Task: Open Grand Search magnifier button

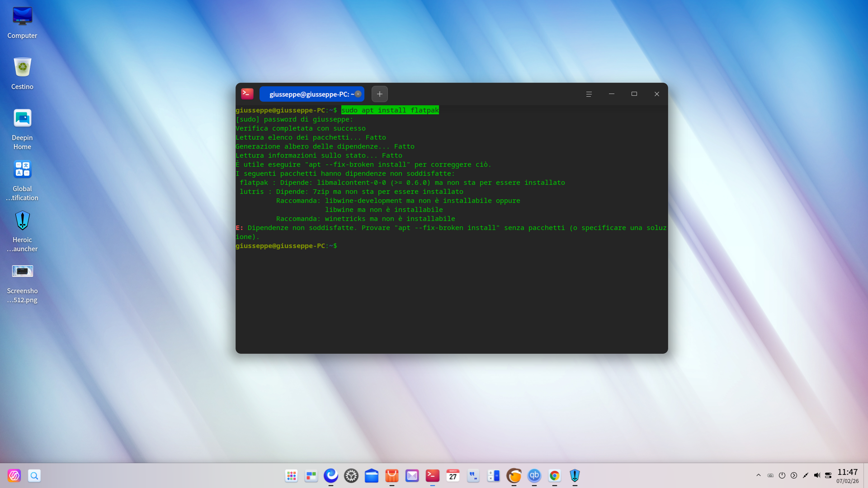Action: 34,476
